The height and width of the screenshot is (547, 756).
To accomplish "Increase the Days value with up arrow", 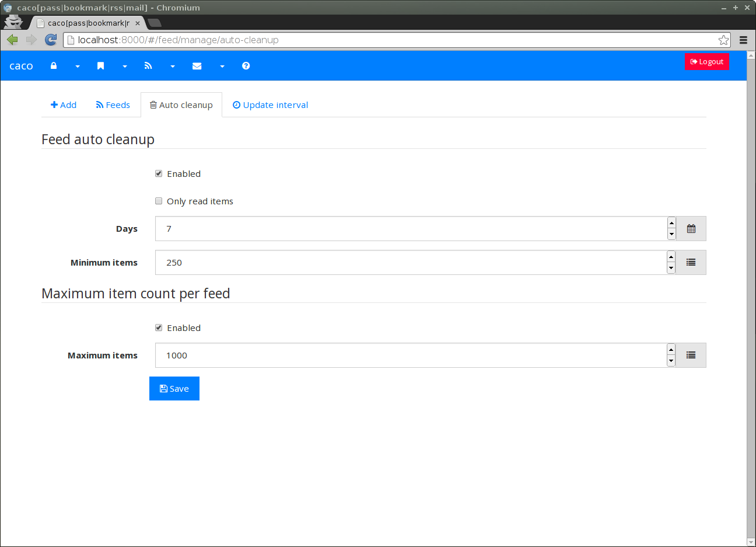I will pyautogui.click(x=671, y=223).
